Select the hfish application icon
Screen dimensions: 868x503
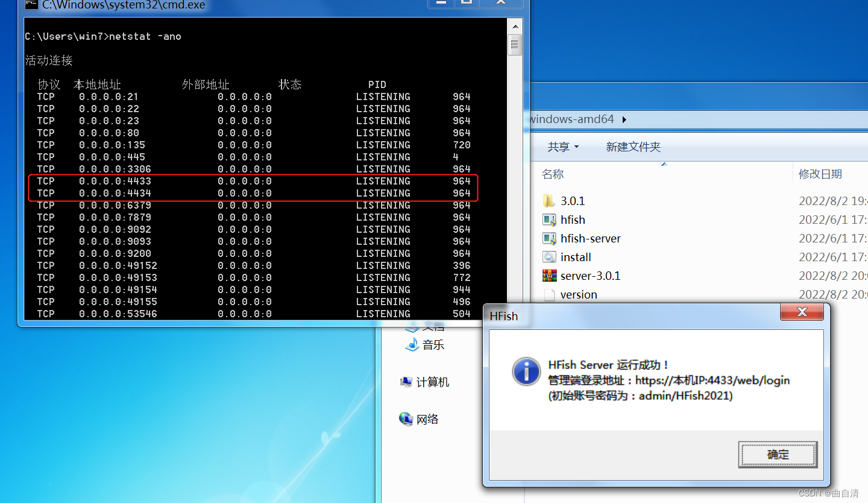coord(549,220)
